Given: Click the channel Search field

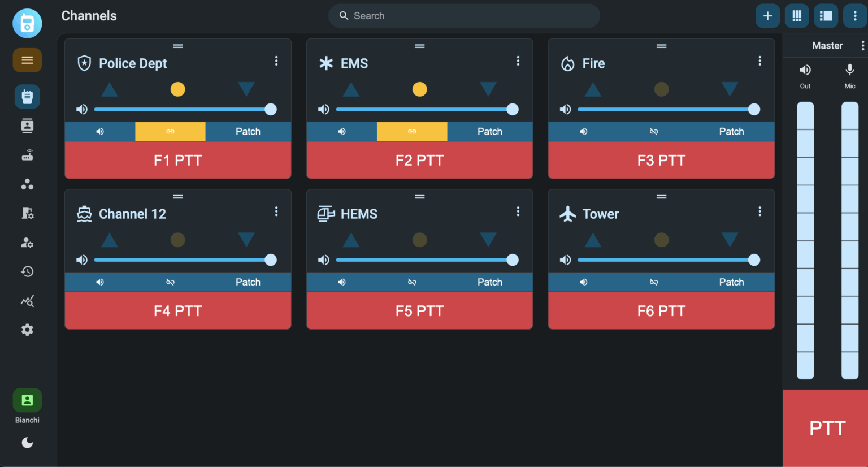Looking at the screenshot, I should [463, 16].
